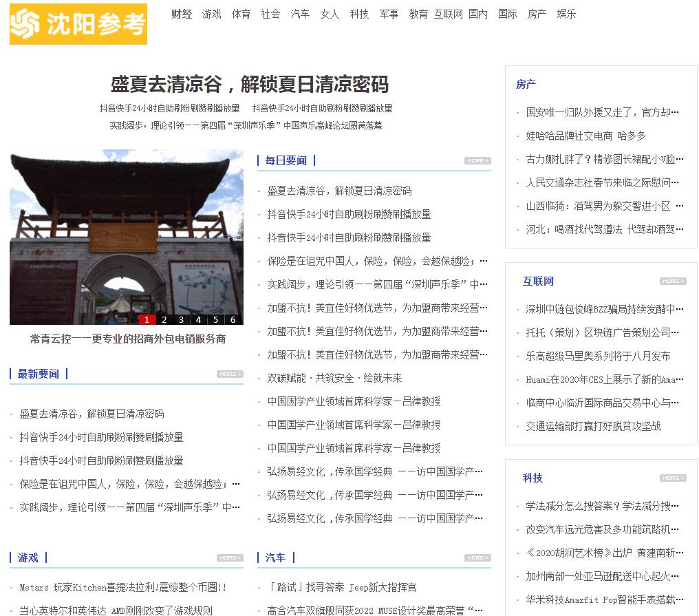Open 房产 sidebar heading
This screenshot has height=616, width=699.
click(526, 84)
